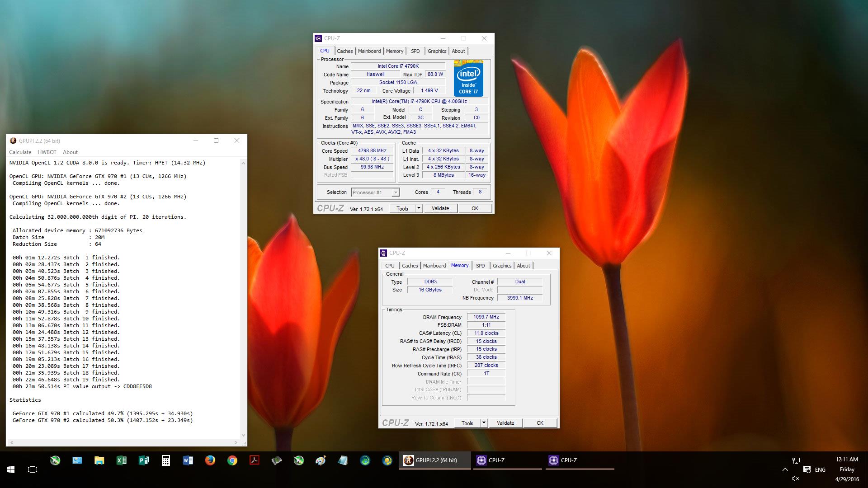The width and height of the screenshot is (868, 488).
Task: Launch Google Chrome from the taskbar
Action: point(232,460)
